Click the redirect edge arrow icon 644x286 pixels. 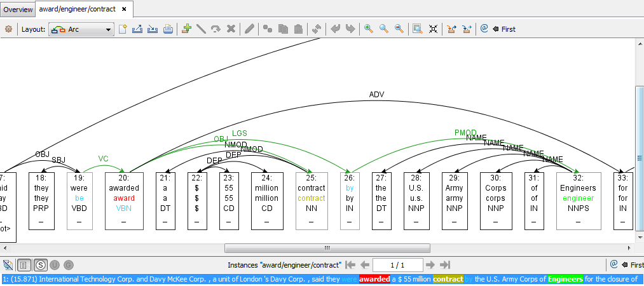[216, 29]
